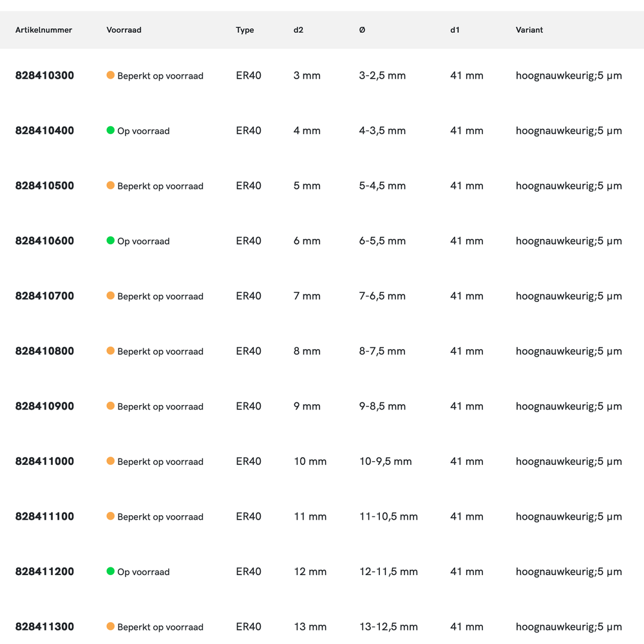The height and width of the screenshot is (644, 644).
Task: Sort by Artikelnummer column header
Action: point(44,30)
